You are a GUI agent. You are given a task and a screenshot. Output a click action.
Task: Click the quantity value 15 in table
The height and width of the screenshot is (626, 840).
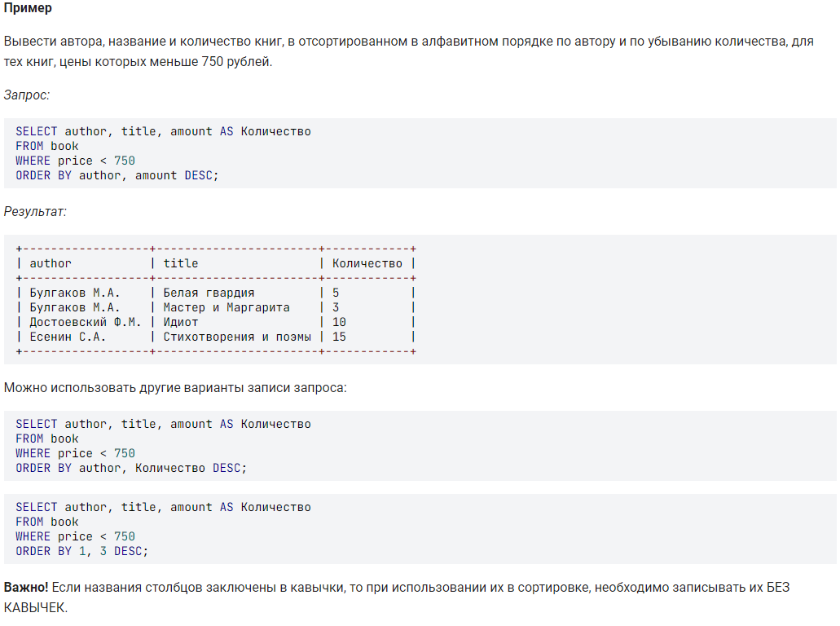point(339,337)
